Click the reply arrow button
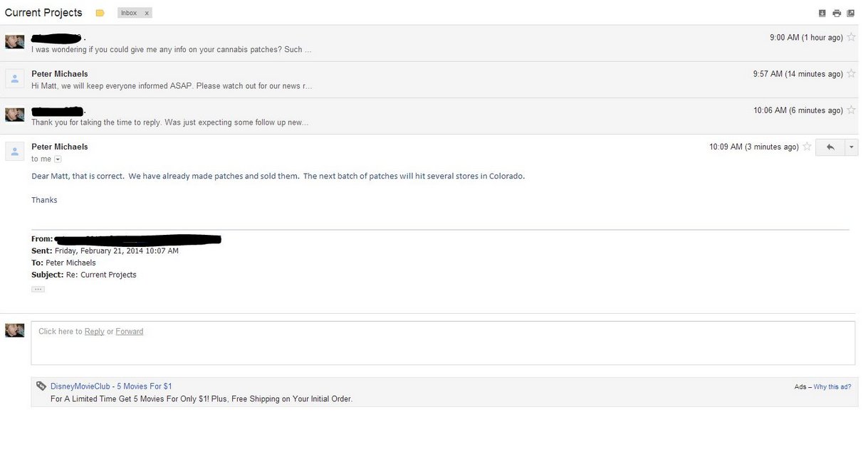 [830, 147]
